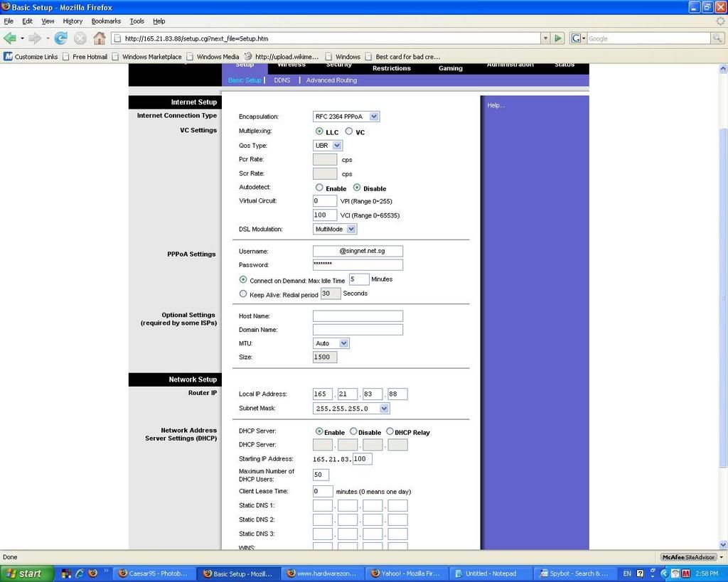Switch to the DDNS tab
728x582 pixels.
click(x=282, y=80)
